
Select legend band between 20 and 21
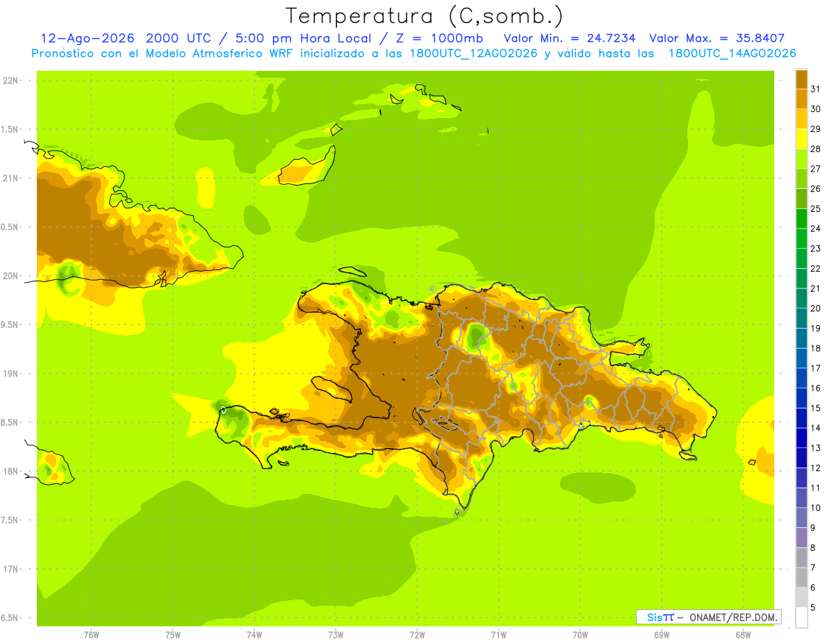pyautogui.click(x=801, y=298)
